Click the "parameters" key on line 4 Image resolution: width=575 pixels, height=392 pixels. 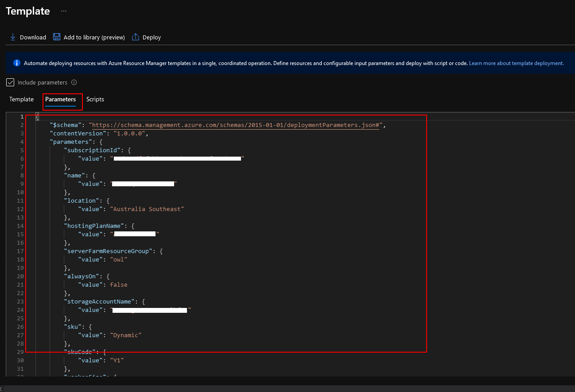[70, 142]
